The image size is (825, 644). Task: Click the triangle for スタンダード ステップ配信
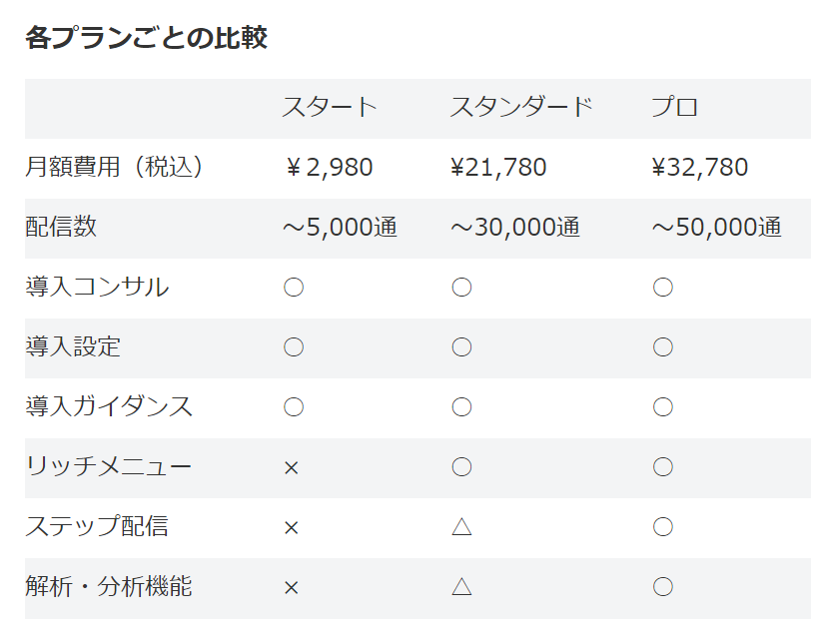tap(461, 527)
